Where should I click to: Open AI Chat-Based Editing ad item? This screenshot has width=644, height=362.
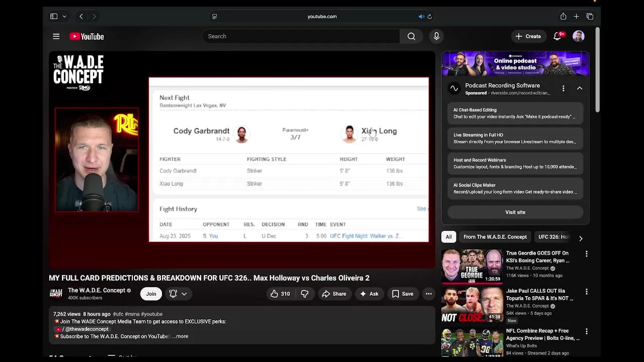coord(515,113)
